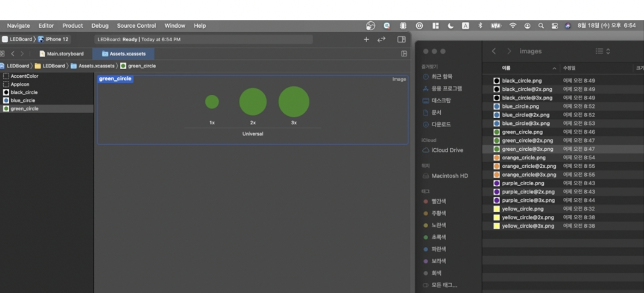Click green_circle in the breadcrumb path
Viewport: 644px width, 293px height.
pos(138,66)
